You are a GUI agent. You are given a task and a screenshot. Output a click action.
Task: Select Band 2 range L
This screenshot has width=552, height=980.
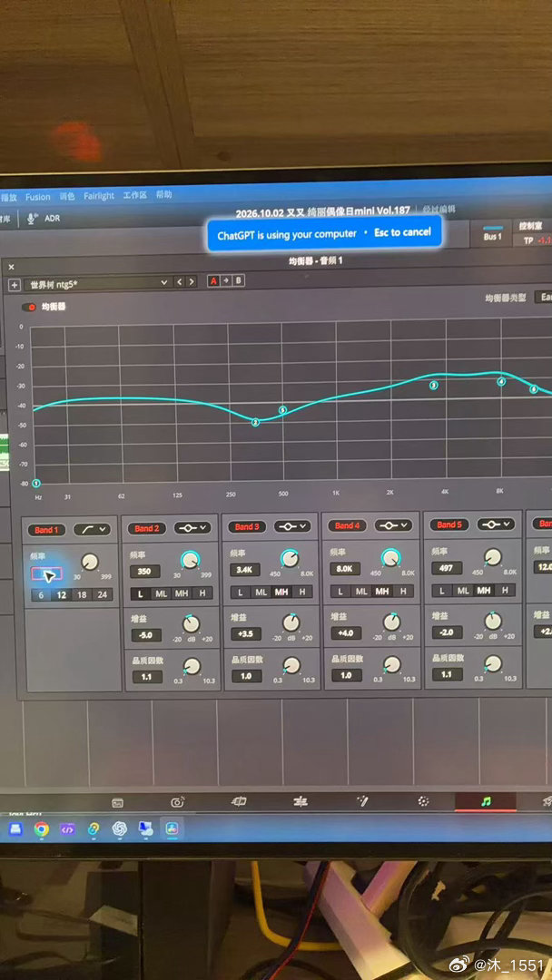pos(141,593)
